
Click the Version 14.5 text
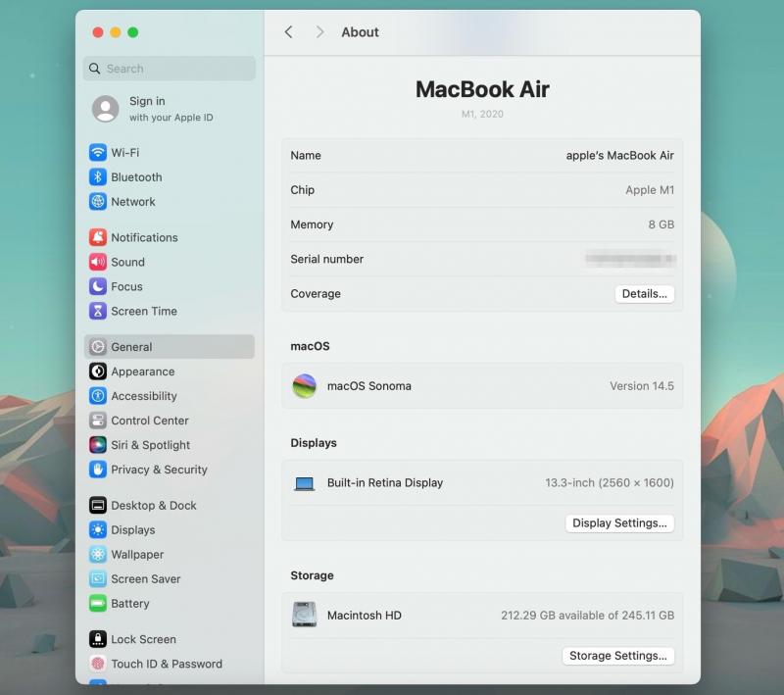tap(642, 386)
